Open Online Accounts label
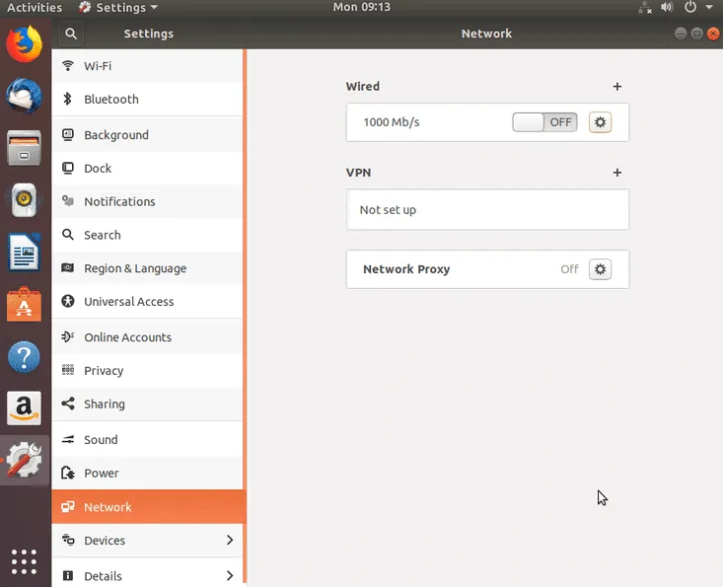This screenshot has height=588, width=723. [x=127, y=337]
